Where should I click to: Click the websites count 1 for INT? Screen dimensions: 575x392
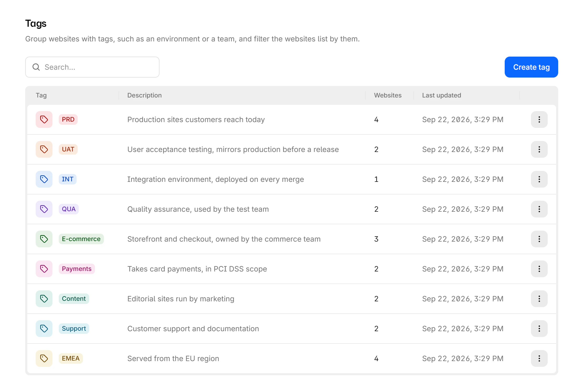[376, 179]
